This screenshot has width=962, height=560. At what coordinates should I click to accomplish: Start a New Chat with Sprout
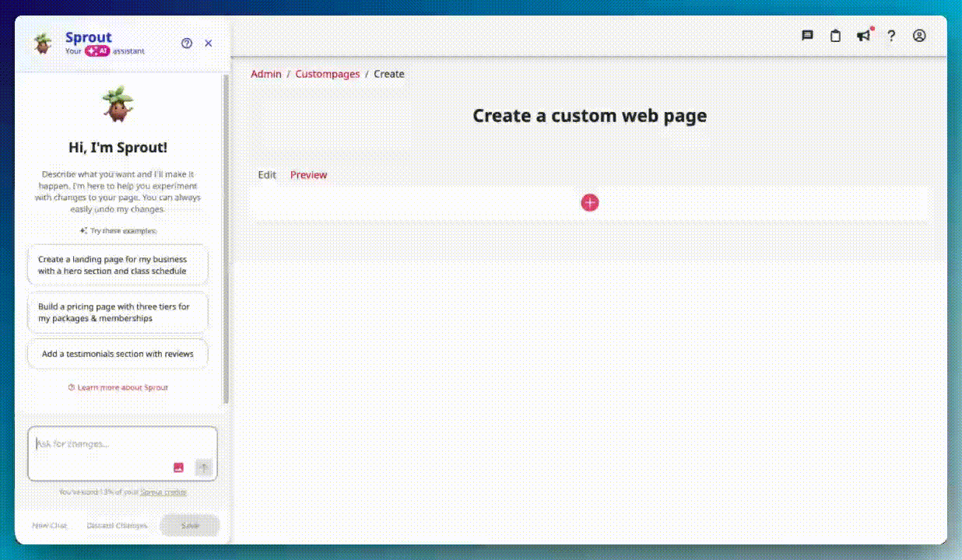coord(49,525)
